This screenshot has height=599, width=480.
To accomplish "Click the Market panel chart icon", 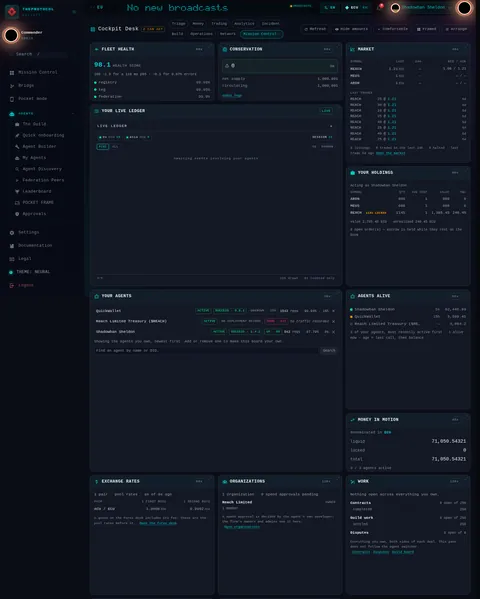I will point(352,49).
